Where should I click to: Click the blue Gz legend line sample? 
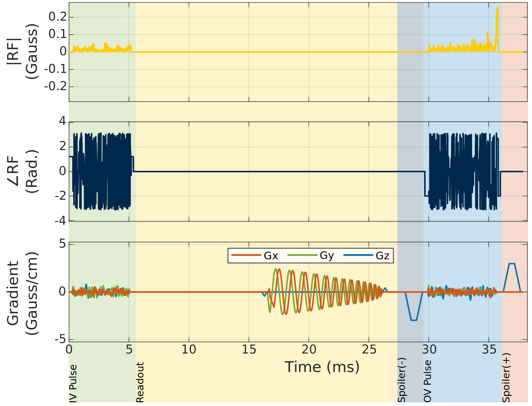358,255
